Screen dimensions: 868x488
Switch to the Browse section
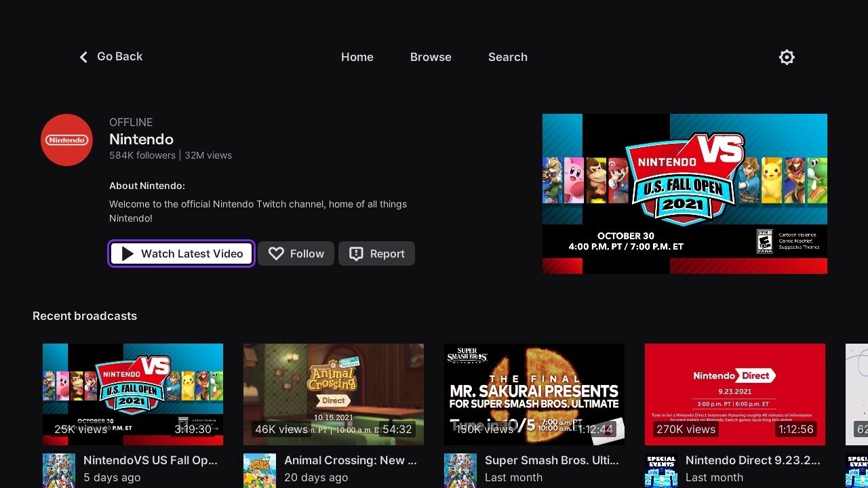(431, 57)
